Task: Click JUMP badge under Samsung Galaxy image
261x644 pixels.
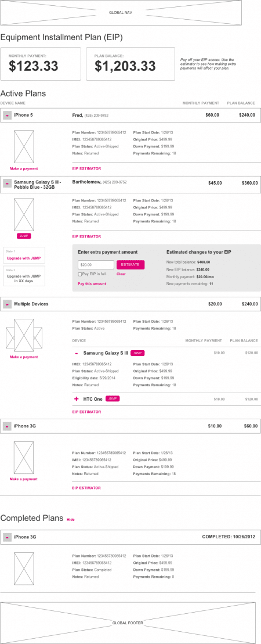Action: [24, 236]
